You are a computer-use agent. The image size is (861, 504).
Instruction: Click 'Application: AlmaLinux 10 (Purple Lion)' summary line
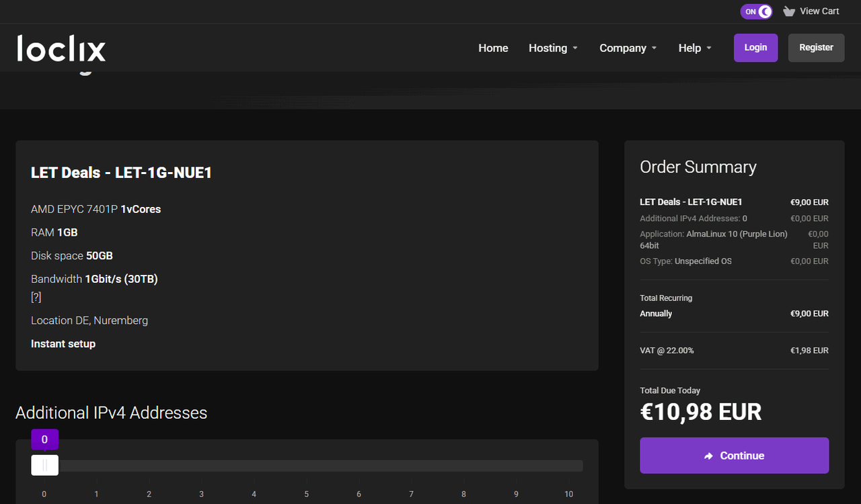(734, 240)
